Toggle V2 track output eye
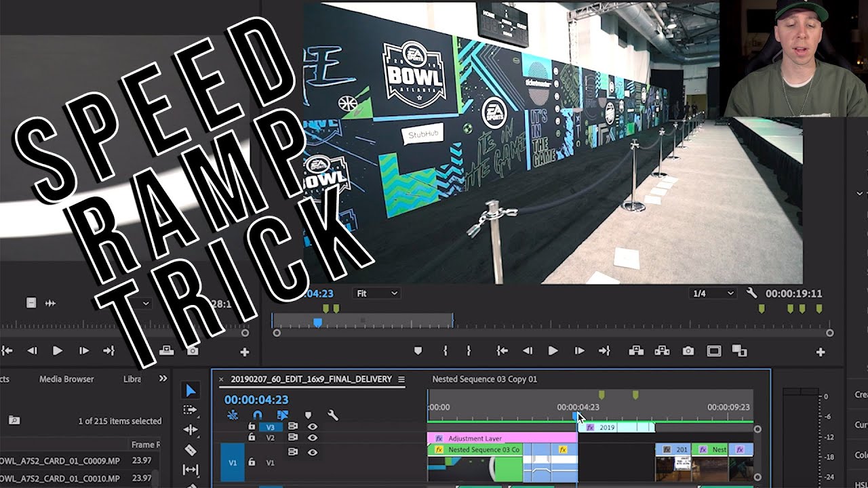This screenshot has width=868, height=488. pos(313,438)
